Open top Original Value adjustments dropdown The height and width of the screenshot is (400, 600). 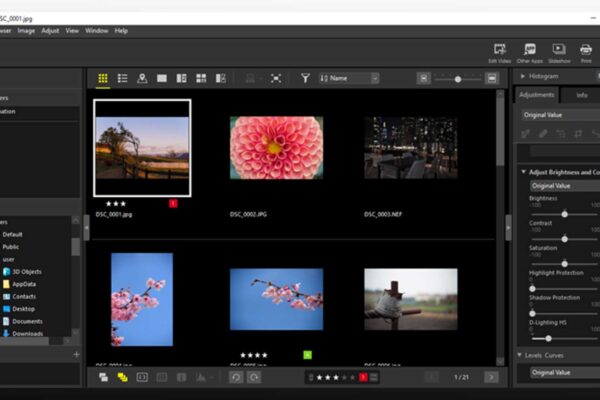(560, 115)
